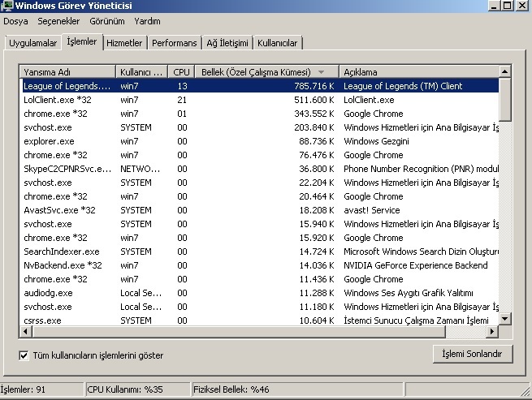Open the Dosya menu
Image resolution: width=532 pixels, height=400 pixels.
coord(16,21)
